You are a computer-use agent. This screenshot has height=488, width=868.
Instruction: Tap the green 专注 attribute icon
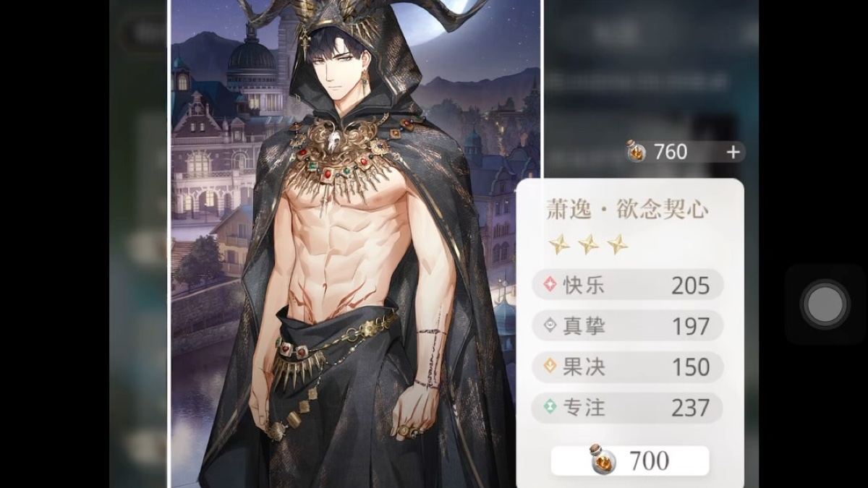[550, 407]
